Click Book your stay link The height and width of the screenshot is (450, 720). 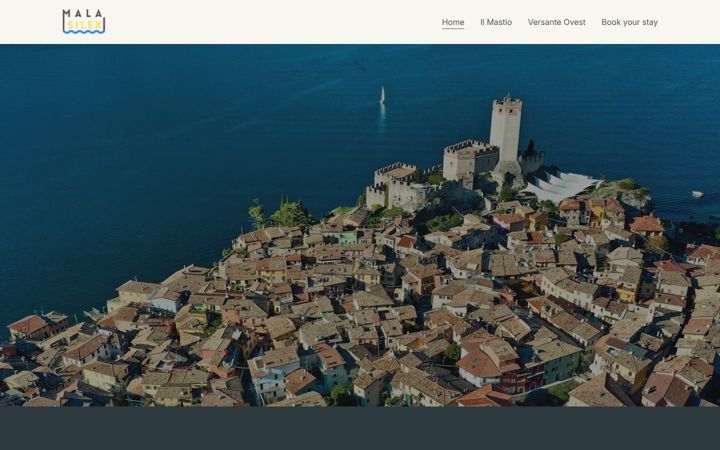[630, 22]
